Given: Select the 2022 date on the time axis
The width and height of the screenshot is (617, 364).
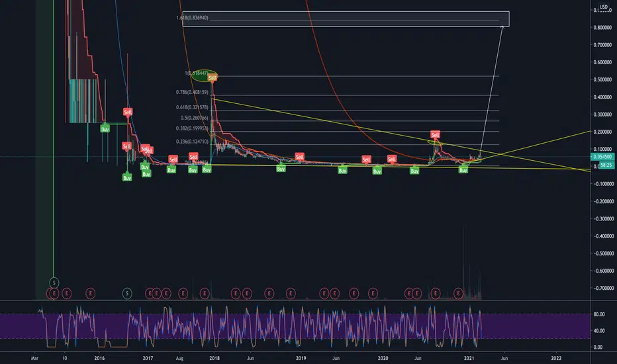Looking at the screenshot, I should coord(556,358).
